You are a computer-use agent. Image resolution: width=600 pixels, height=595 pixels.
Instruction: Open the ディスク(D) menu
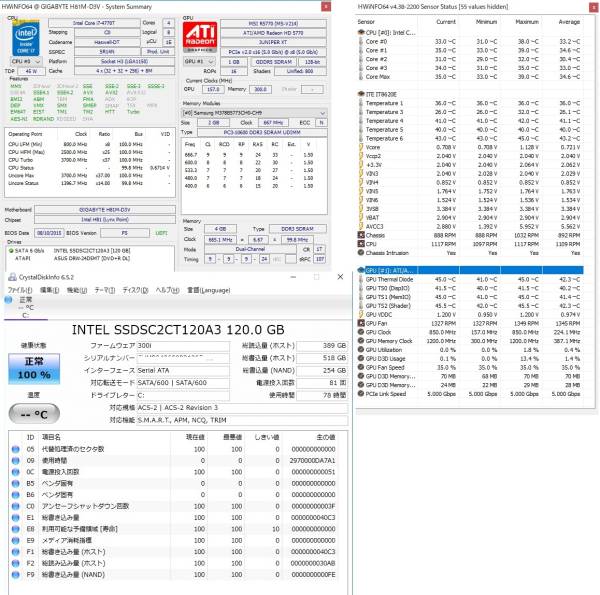(x=135, y=290)
